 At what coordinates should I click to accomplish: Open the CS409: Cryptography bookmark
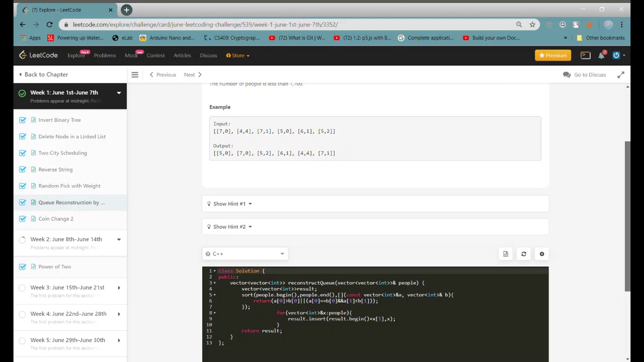232,38
